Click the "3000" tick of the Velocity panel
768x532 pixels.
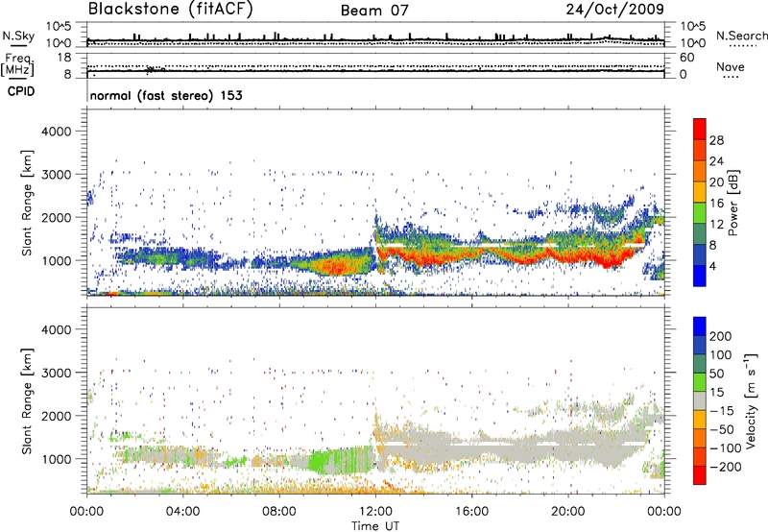(x=56, y=373)
